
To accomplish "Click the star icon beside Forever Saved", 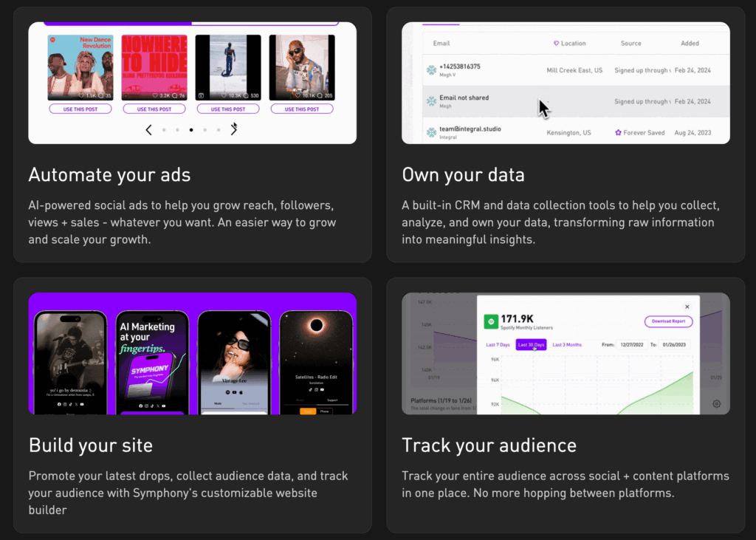I will point(618,133).
